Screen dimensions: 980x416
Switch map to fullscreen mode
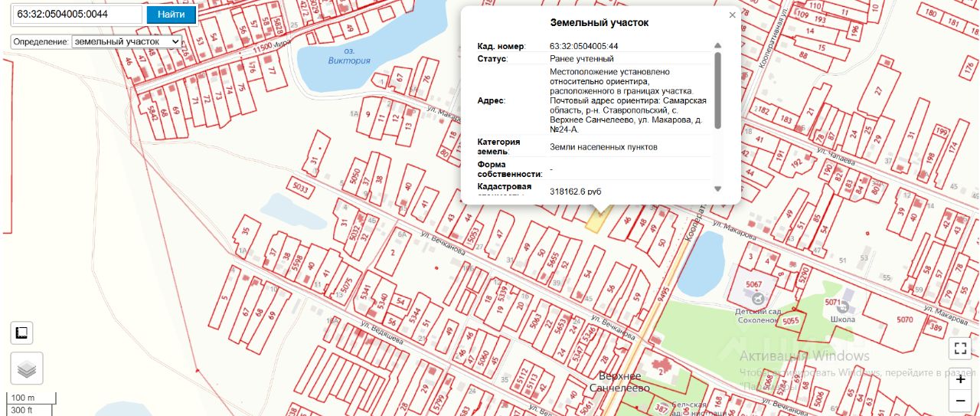tap(960, 349)
